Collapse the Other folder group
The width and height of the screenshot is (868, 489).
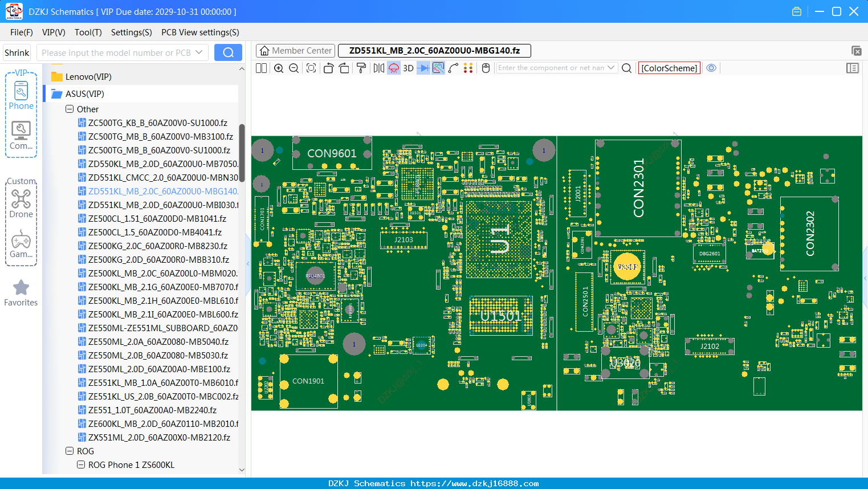(70, 109)
